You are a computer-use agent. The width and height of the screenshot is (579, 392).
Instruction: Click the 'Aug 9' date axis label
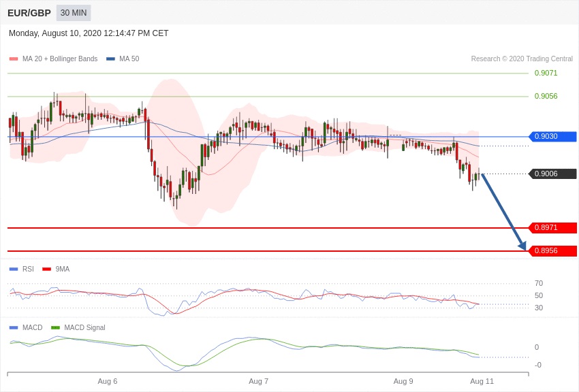(x=403, y=381)
